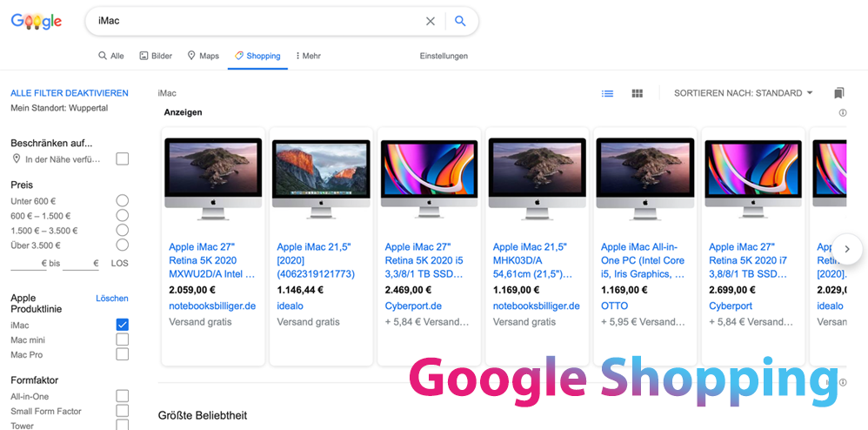Open Apple iMac All-in-One PC link
This screenshot has width=868, height=430.
click(643, 260)
